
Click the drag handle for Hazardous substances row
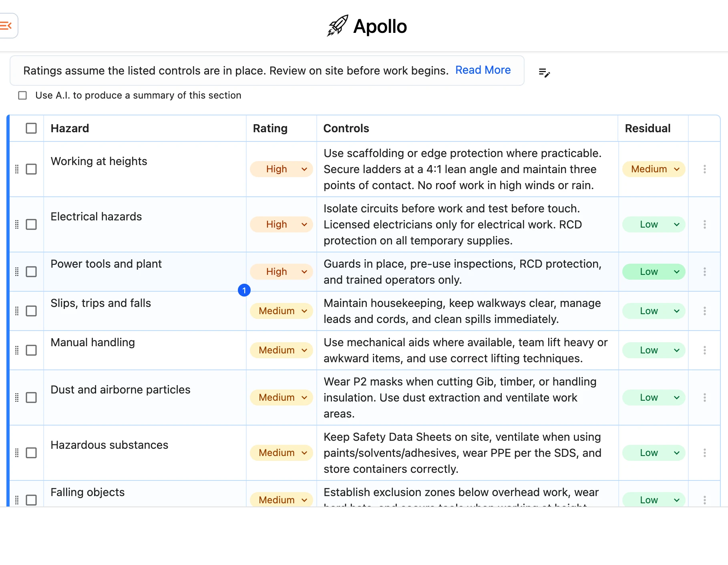pyautogui.click(x=17, y=453)
